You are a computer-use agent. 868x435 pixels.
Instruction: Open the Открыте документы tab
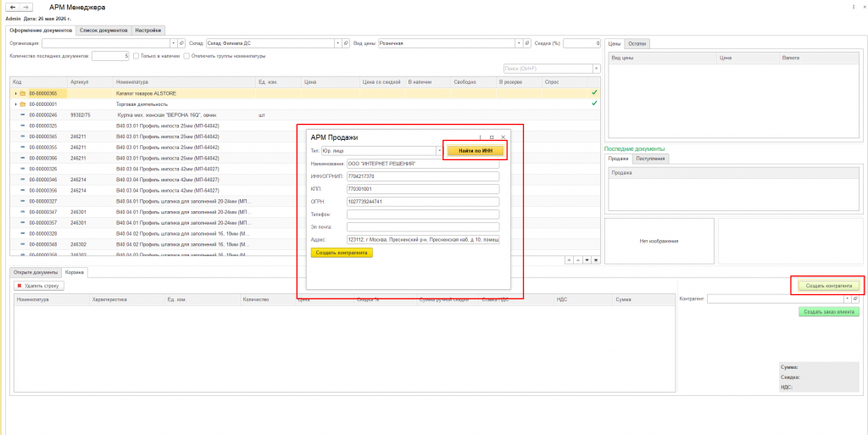click(x=36, y=272)
